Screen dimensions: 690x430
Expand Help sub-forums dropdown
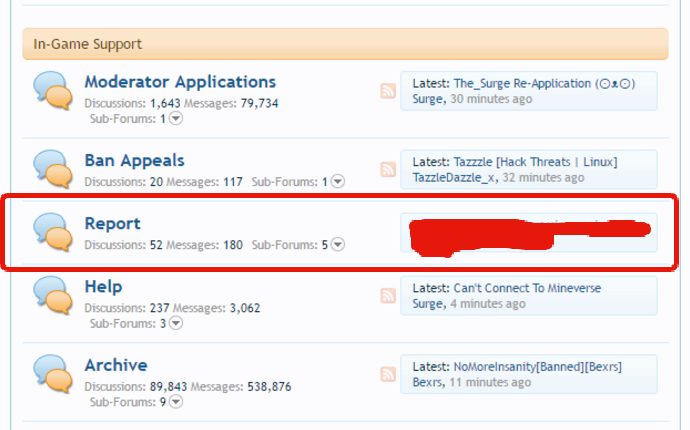tap(176, 323)
